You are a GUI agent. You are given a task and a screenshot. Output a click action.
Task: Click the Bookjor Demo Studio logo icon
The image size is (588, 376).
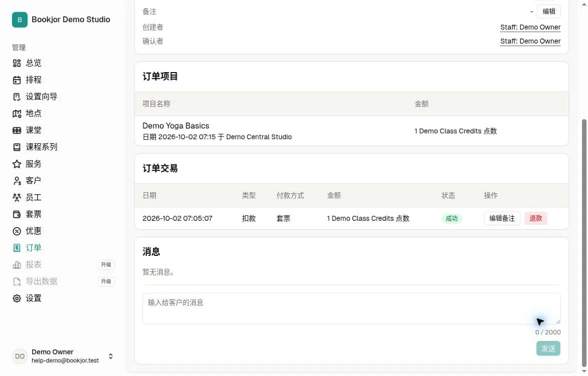tap(20, 20)
